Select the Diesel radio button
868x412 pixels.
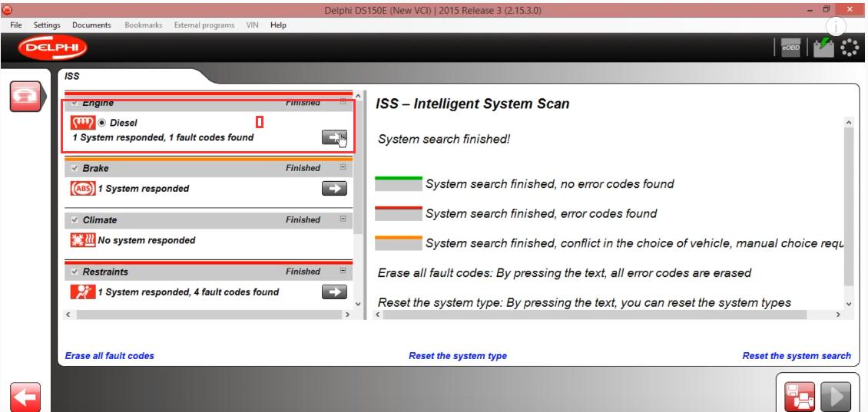tap(102, 123)
